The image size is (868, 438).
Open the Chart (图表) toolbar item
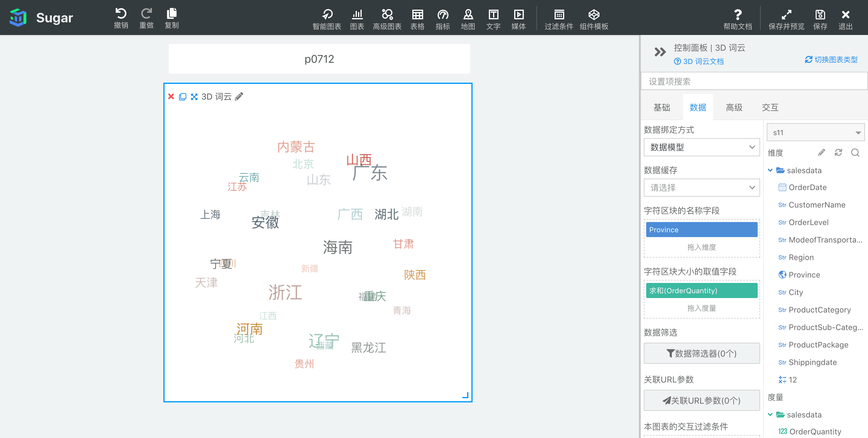pyautogui.click(x=357, y=19)
